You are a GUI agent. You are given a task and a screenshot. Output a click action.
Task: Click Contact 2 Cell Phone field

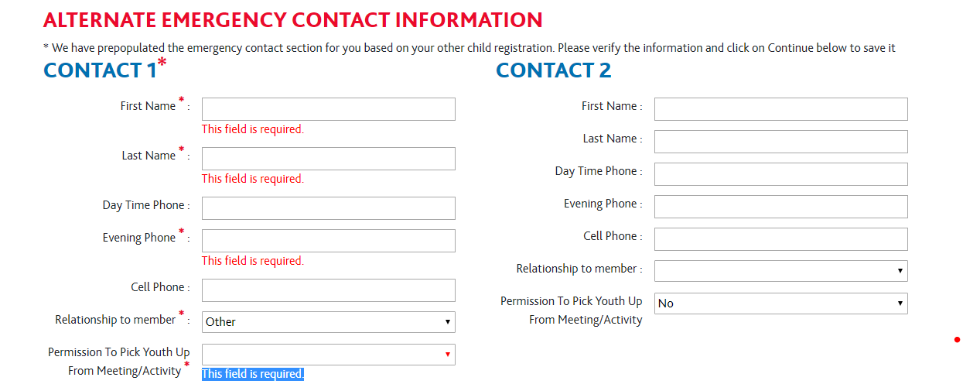[x=780, y=239]
